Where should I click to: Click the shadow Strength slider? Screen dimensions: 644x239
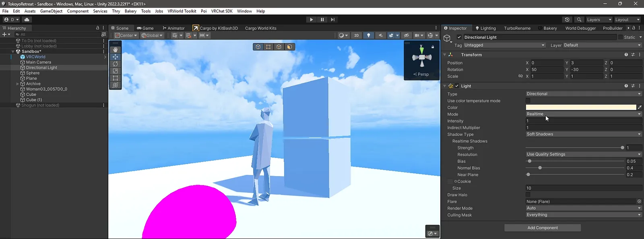[575, 148]
